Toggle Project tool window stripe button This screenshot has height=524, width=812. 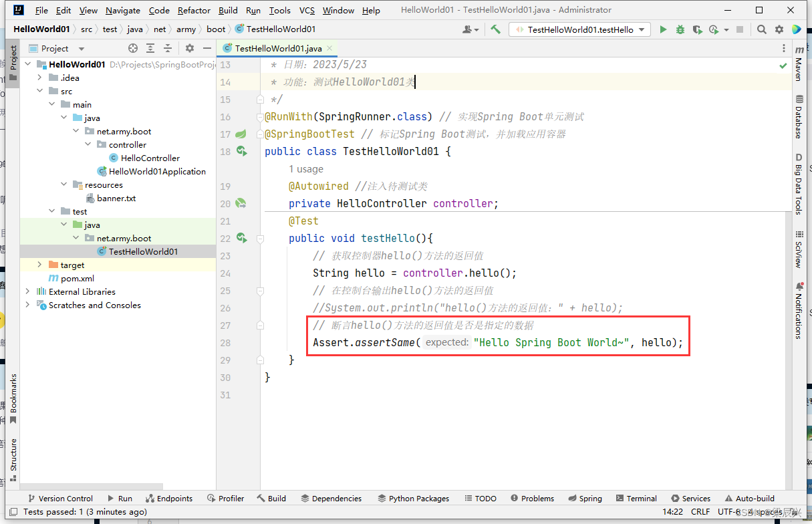click(x=13, y=64)
